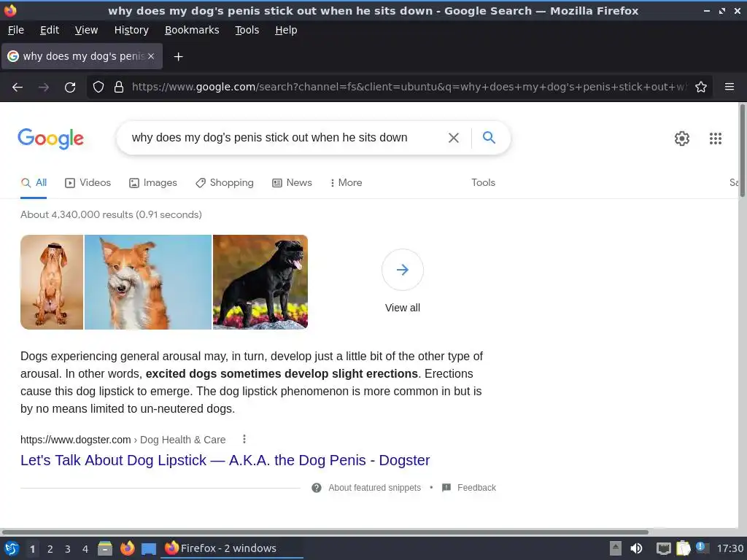Switch to the Images results tab
This screenshot has height=560, width=747.
(153, 183)
